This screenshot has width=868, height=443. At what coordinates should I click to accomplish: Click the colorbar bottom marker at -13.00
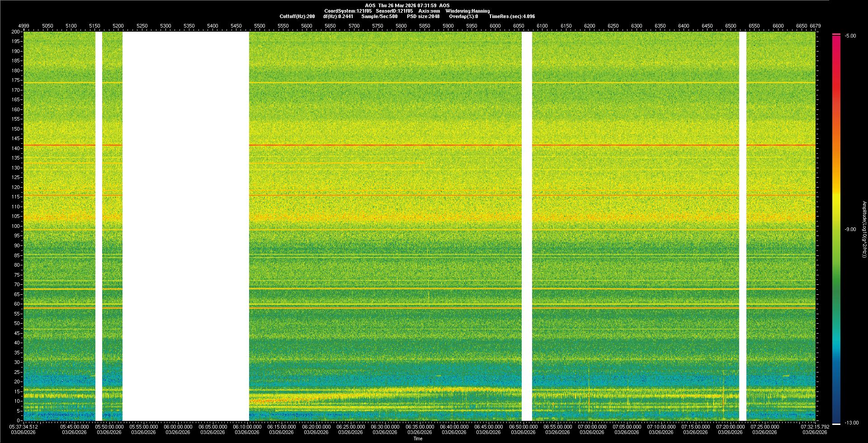coord(836,424)
